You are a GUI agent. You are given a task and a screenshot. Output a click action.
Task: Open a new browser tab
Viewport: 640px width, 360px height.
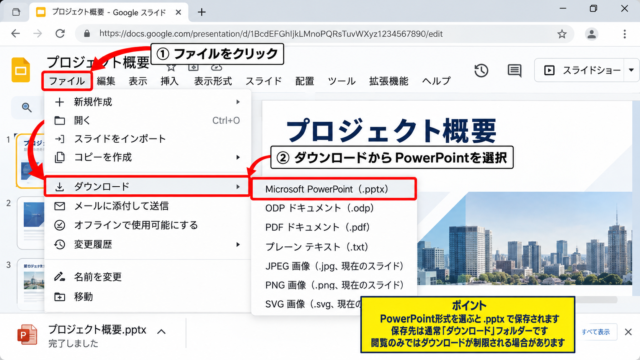pos(202,12)
